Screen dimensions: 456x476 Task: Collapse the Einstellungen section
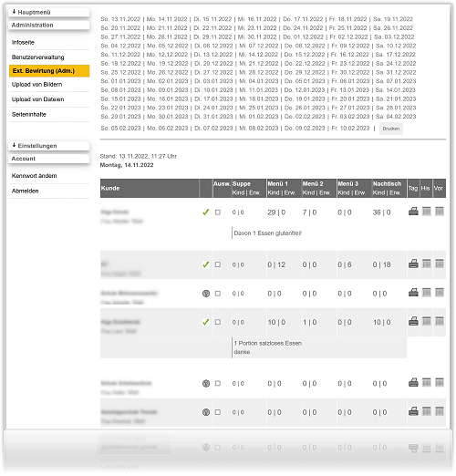click(x=49, y=146)
